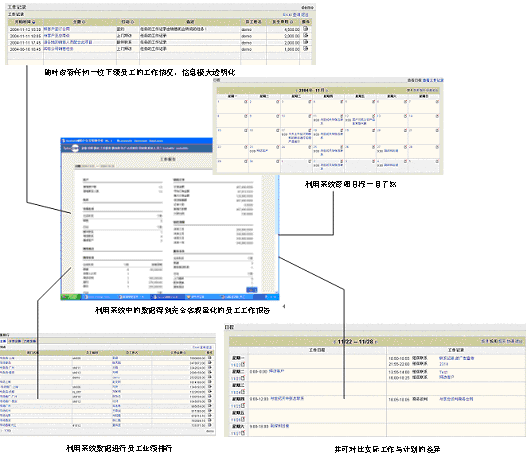531x459 pixels.
Task: Go to the next month with the arrow after 11月
Action: coord(327,90)
